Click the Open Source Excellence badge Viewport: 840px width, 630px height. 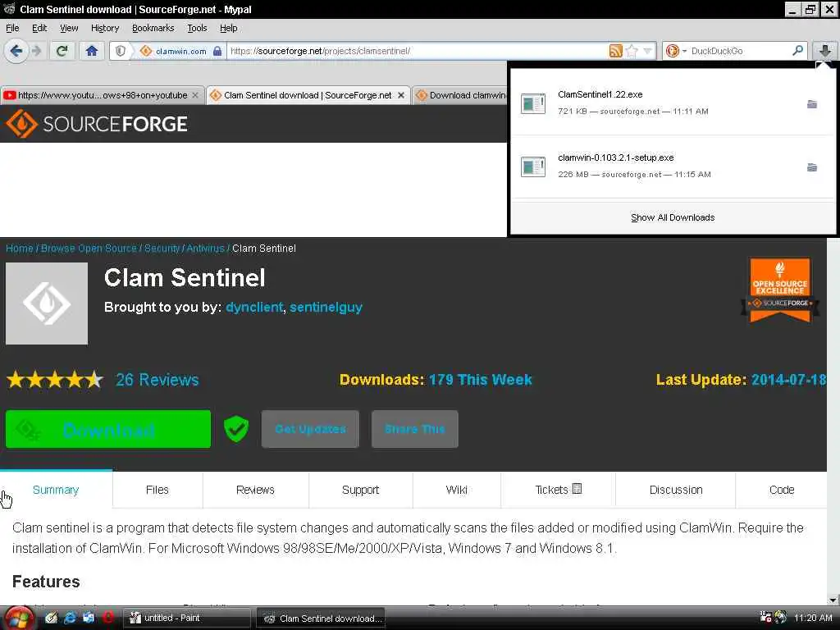780,290
